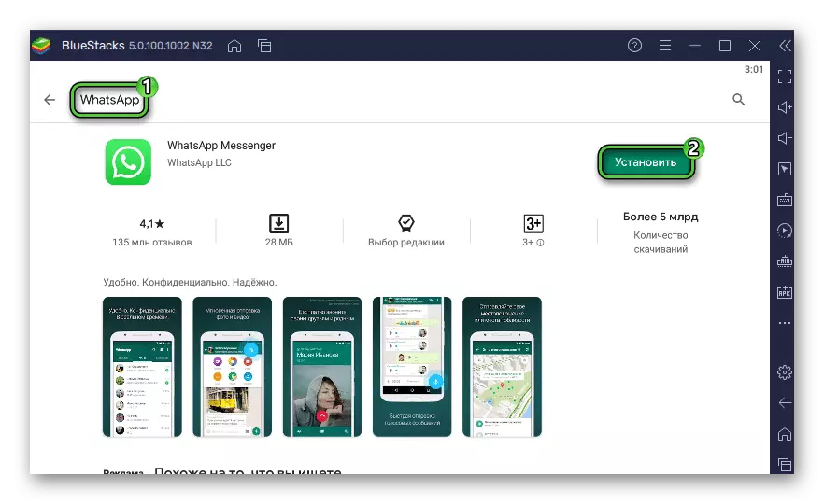The width and height of the screenshot is (824, 504).
Task: Open the 4,1 star rating reviews
Action: click(x=152, y=224)
